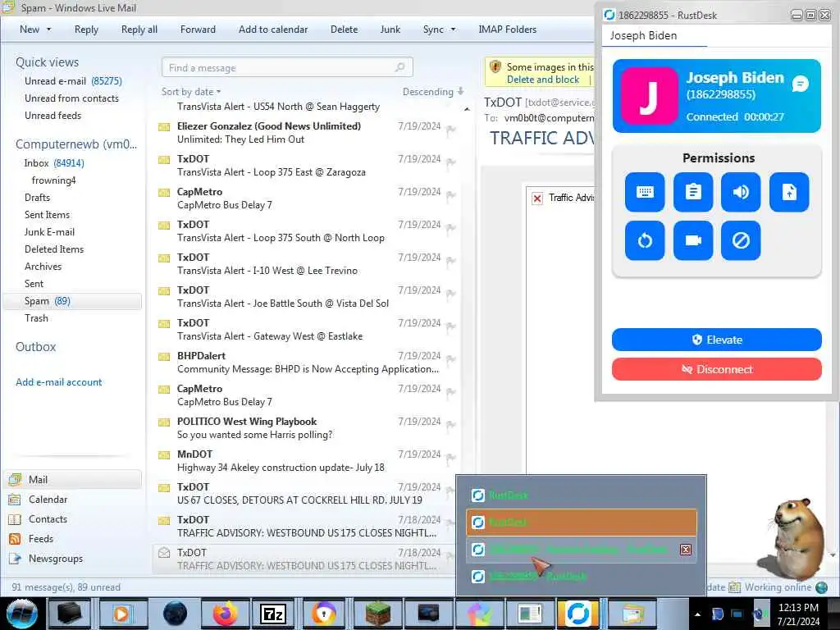Open IMAP Folders
The height and width of the screenshot is (630, 840).
[x=507, y=30]
